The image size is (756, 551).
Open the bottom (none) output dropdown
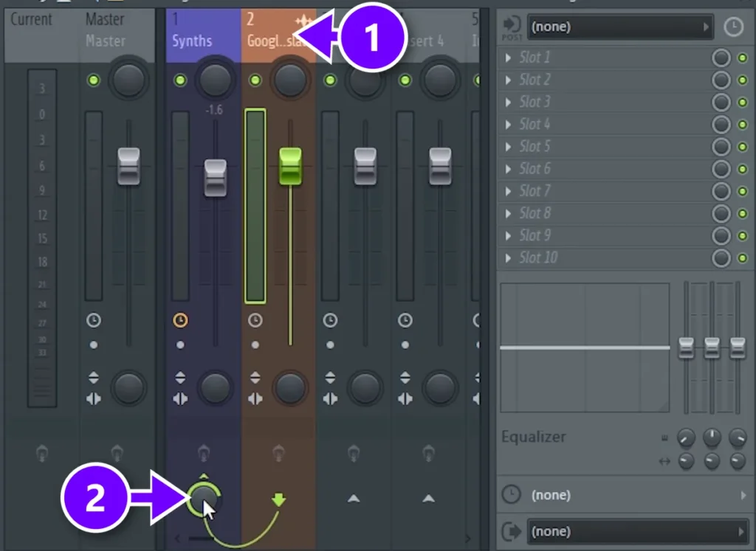tap(637, 531)
